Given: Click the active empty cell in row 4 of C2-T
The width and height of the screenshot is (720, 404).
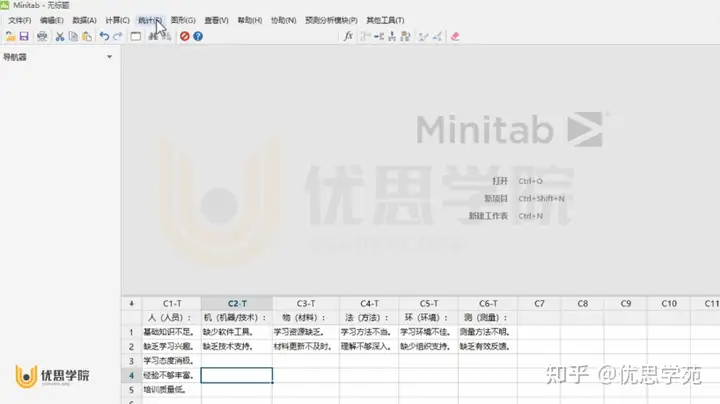Looking at the screenshot, I should pos(236,376).
